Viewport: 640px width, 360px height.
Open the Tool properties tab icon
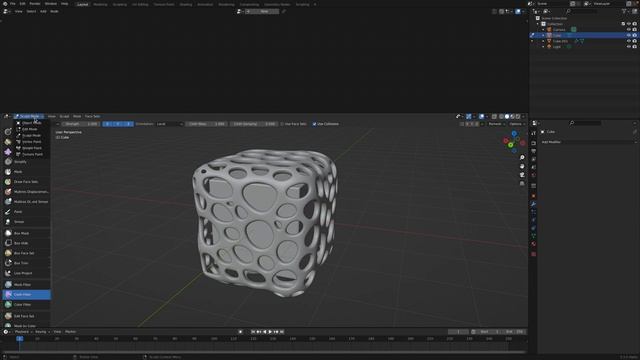[x=533, y=133]
